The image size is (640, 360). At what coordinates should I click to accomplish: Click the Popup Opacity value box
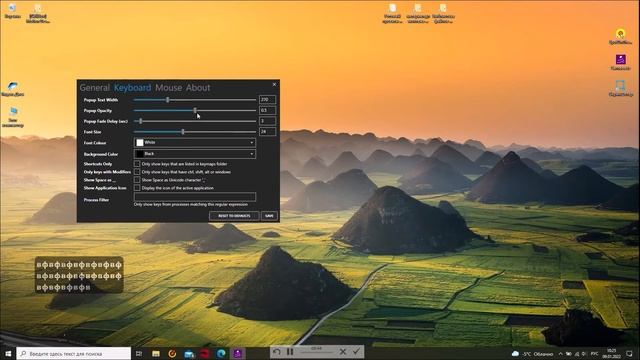point(267,110)
